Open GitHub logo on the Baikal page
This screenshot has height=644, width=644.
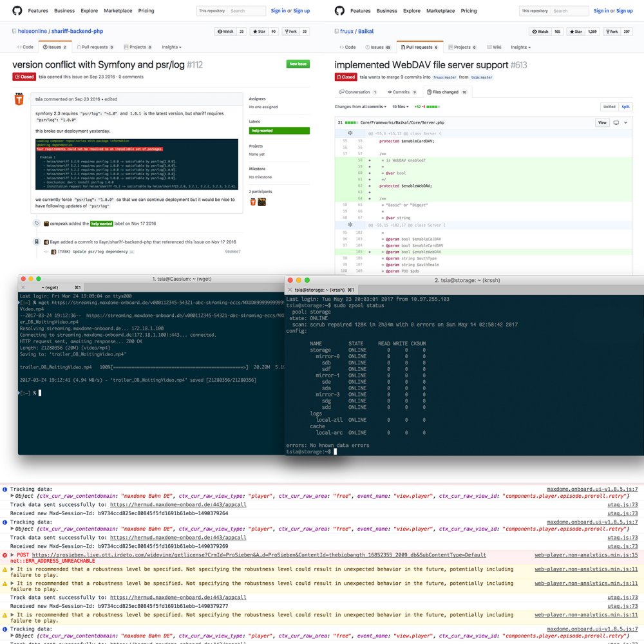[339, 11]
